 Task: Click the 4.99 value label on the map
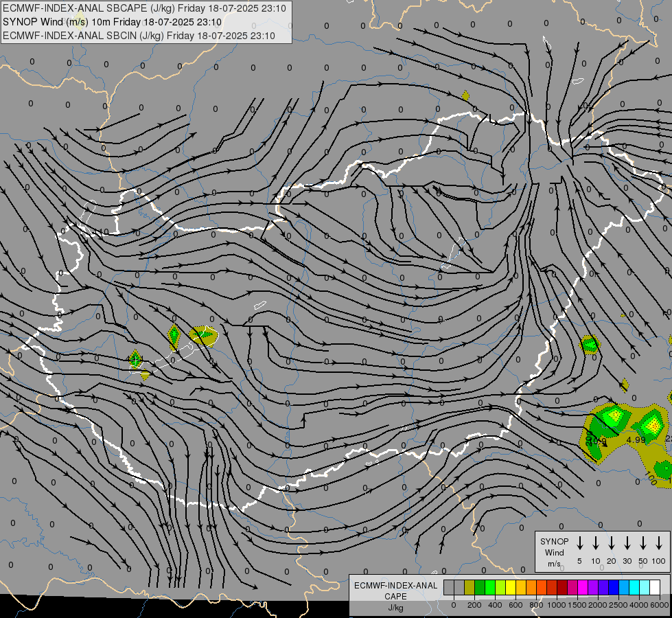point(636,439)
